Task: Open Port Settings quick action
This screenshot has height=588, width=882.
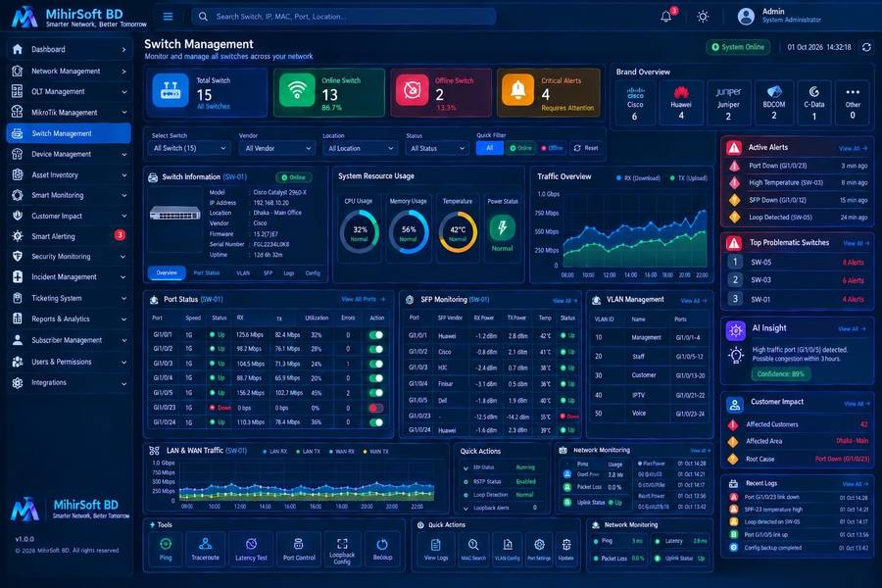Action: (x=539, y=549)
